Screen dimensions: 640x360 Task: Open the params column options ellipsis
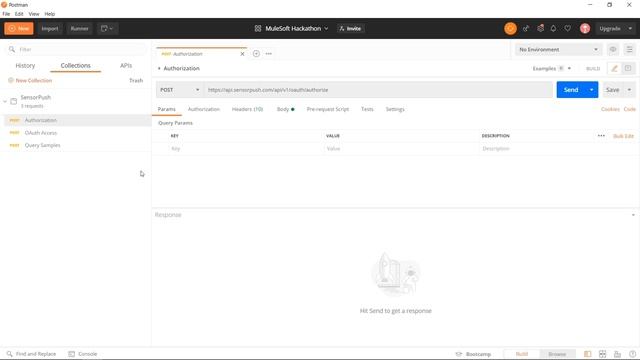point(601,136)
